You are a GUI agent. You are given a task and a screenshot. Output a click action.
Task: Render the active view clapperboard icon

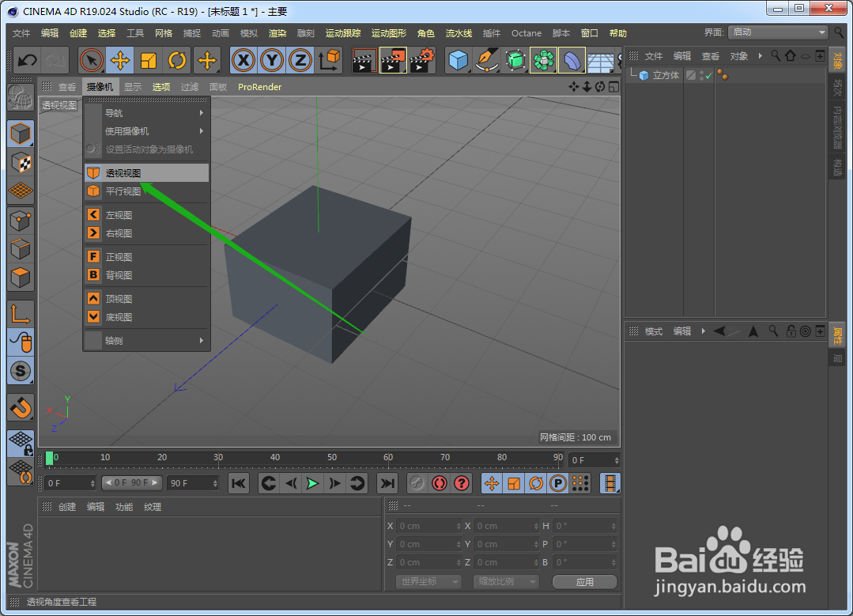pos(364,60)
